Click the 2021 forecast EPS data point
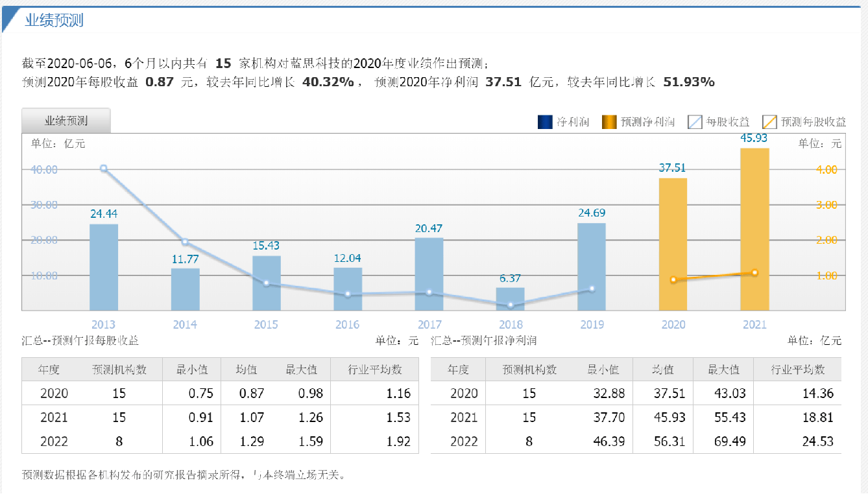This screenshot has height=494, width=868. click(754, 272)
